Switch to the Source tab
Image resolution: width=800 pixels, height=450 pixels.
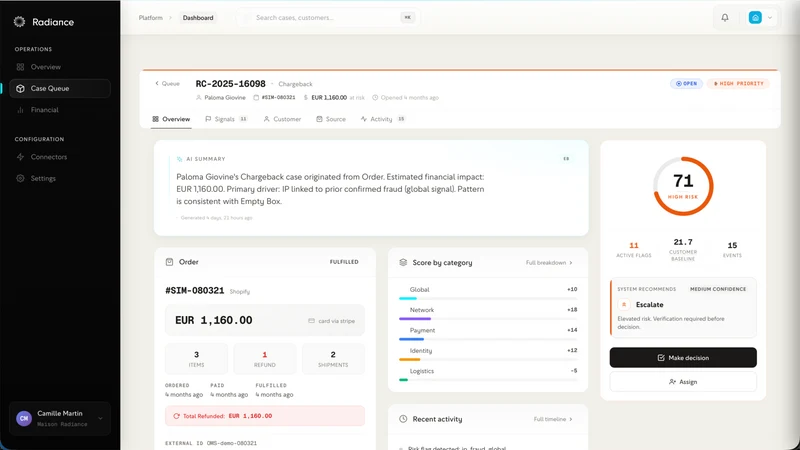[x=331, y=119]
